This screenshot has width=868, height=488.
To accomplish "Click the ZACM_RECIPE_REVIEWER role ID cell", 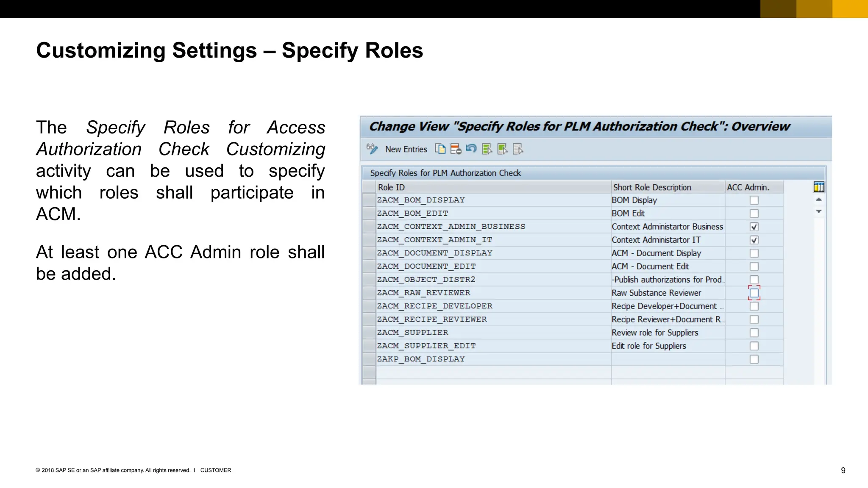I will 493,319.
